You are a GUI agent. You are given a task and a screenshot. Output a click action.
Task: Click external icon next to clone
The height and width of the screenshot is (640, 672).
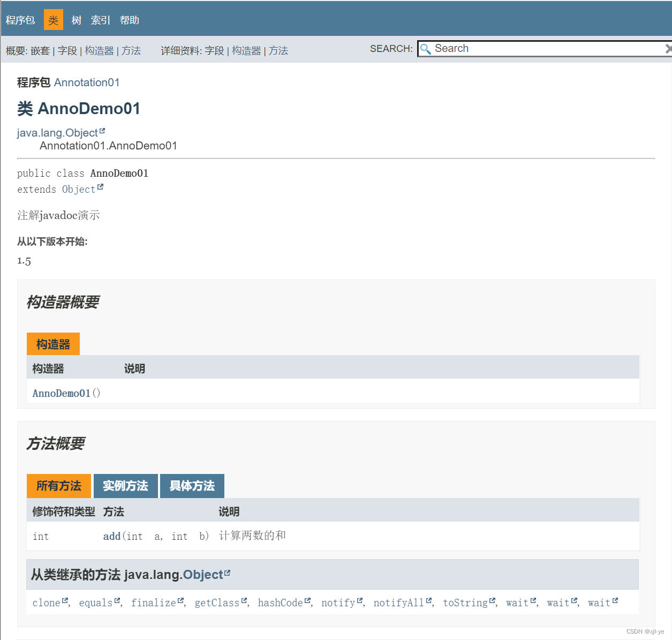65,600
